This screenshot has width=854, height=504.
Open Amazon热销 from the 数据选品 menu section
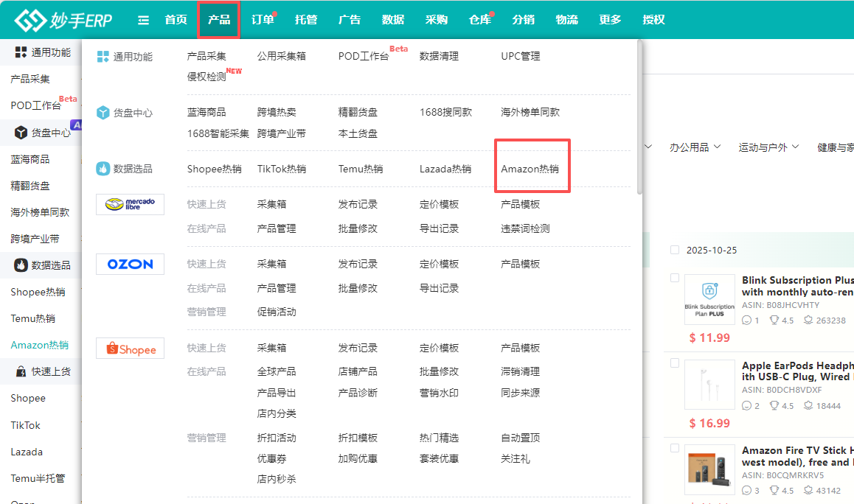coord(530,168)
